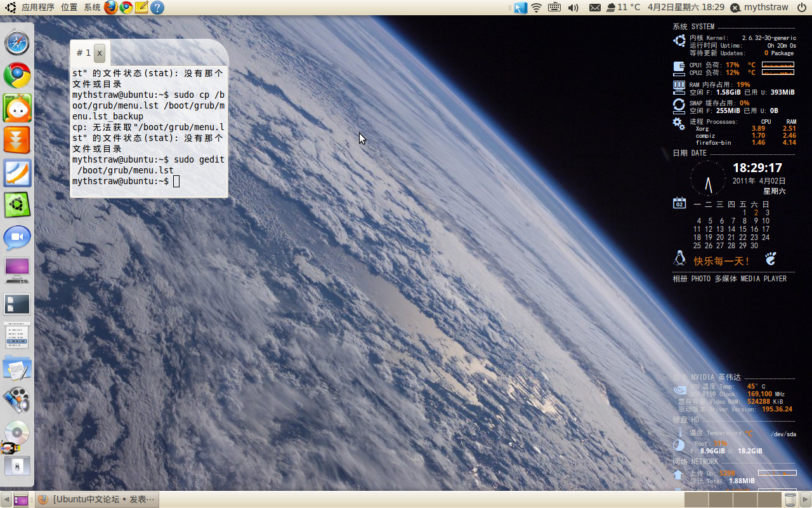Open the blue video chat bubble icon
Viewport: 812px width, 508px height.
(x=17, y=237)
